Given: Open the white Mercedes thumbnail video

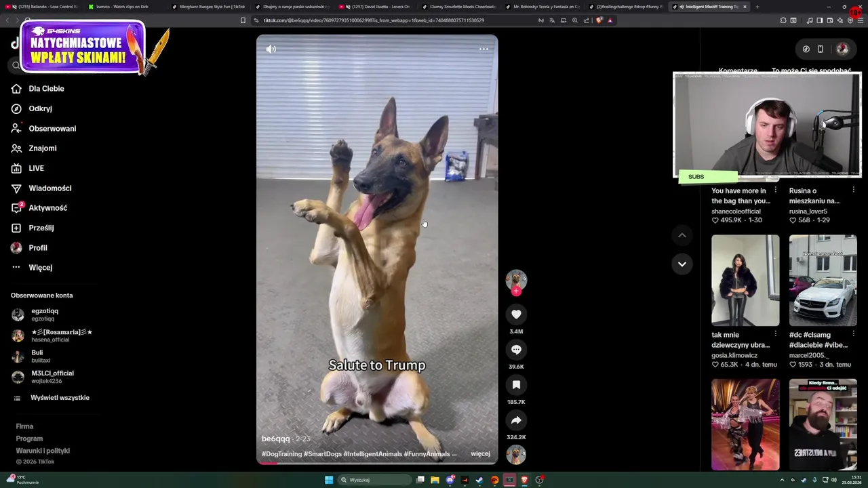Looking at the screenshot, I should click(x=823, y=281).
